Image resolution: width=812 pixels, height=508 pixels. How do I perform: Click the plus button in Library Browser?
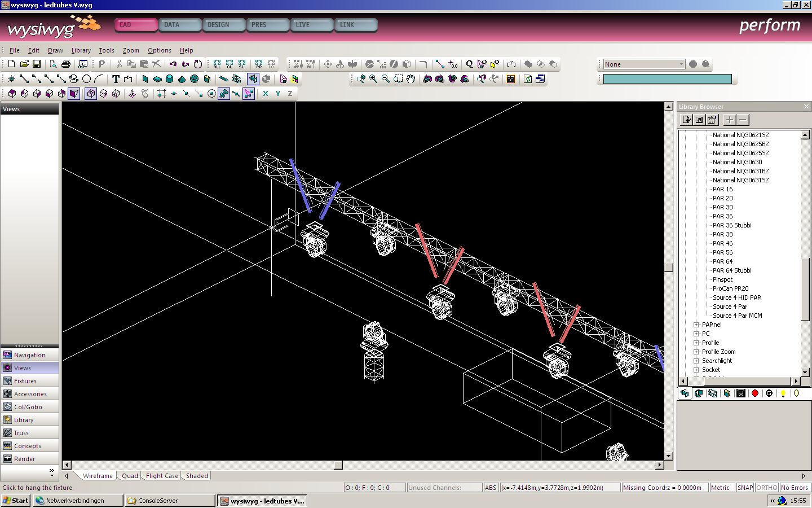tap(730, 120)
